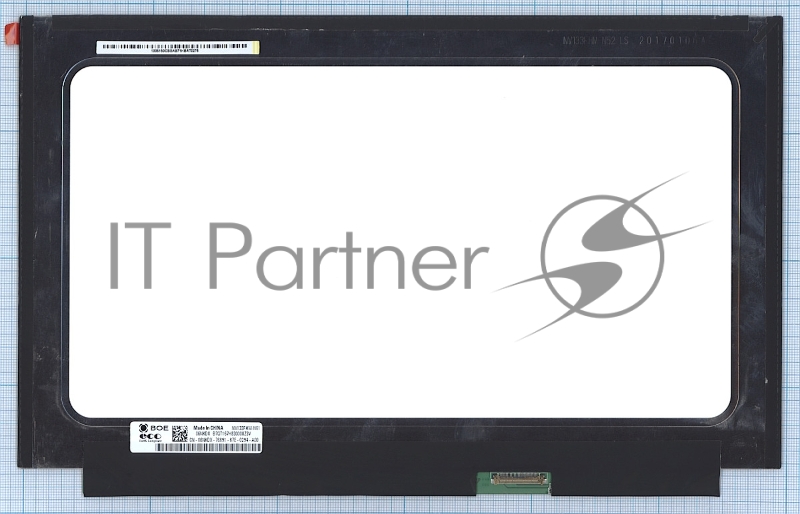The image size is (800, 514).
Task: Click the red pull tab at corner
Action: pyautogui.click(x=12, y=33)
